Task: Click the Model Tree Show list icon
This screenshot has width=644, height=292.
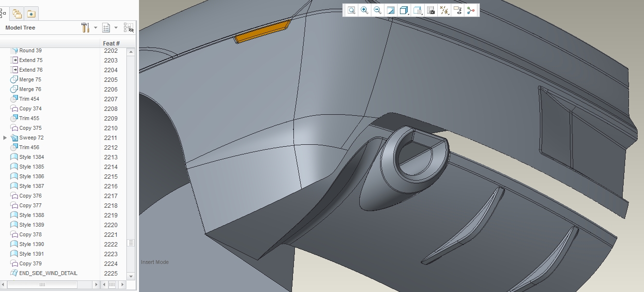Action: point(107,28)
